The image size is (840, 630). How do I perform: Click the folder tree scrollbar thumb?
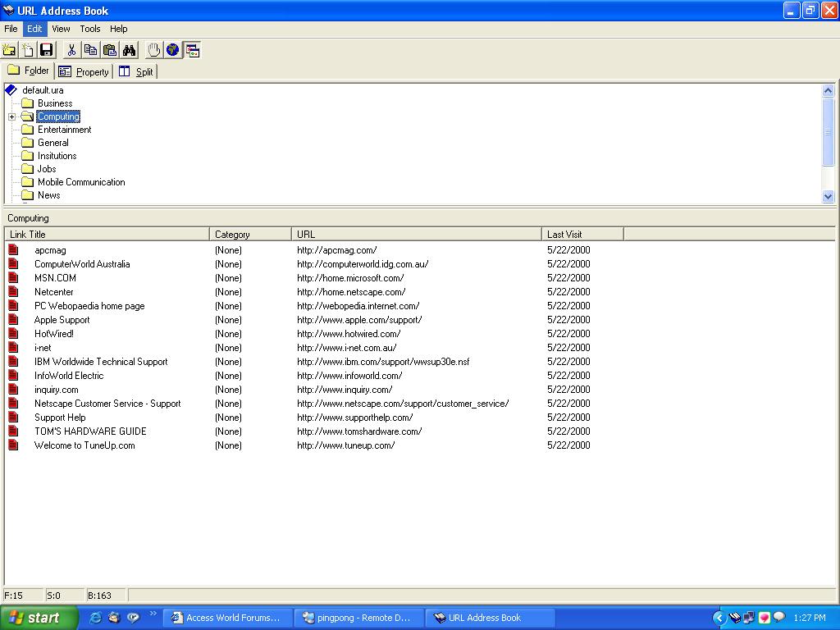828,132
